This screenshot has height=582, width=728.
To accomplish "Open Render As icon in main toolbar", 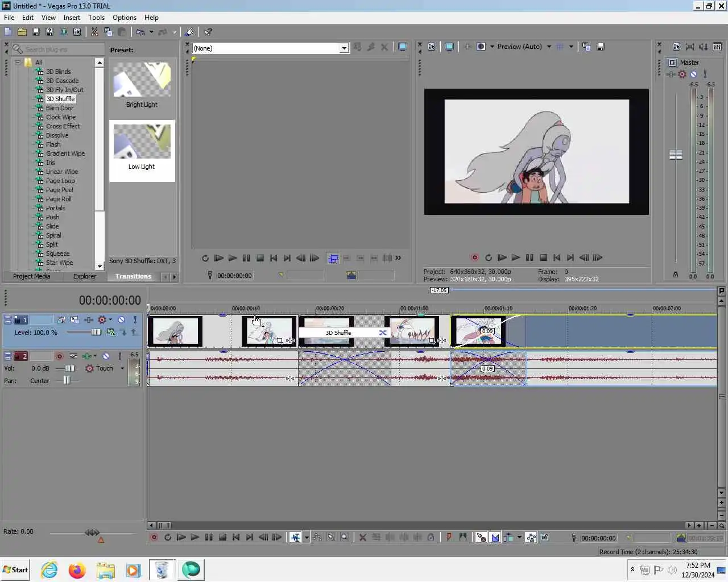I will point(63,32).
